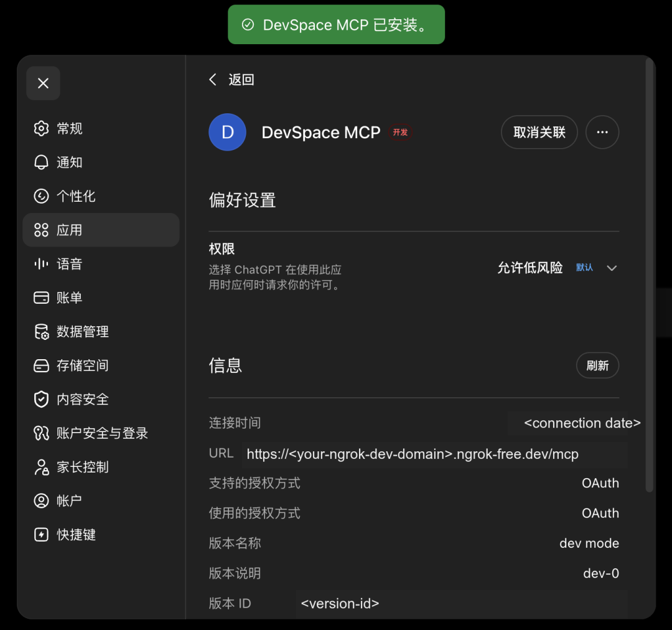Click the OAuth value beside 支持的授权方式

600,483
